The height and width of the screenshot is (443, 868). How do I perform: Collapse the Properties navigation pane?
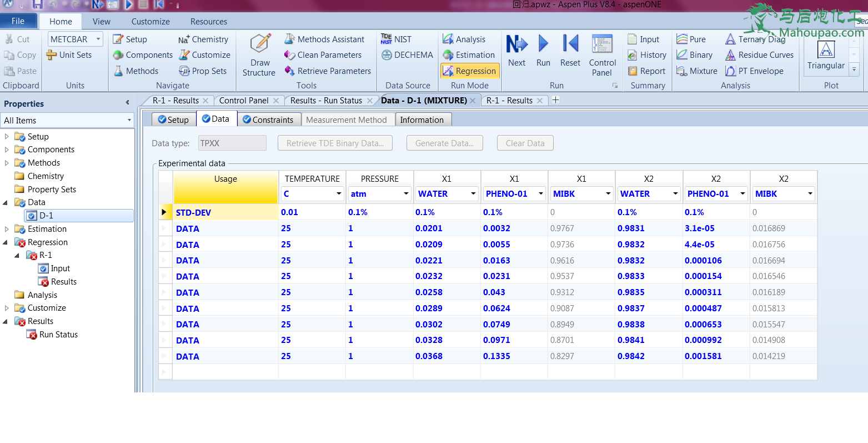pos(127,103)
